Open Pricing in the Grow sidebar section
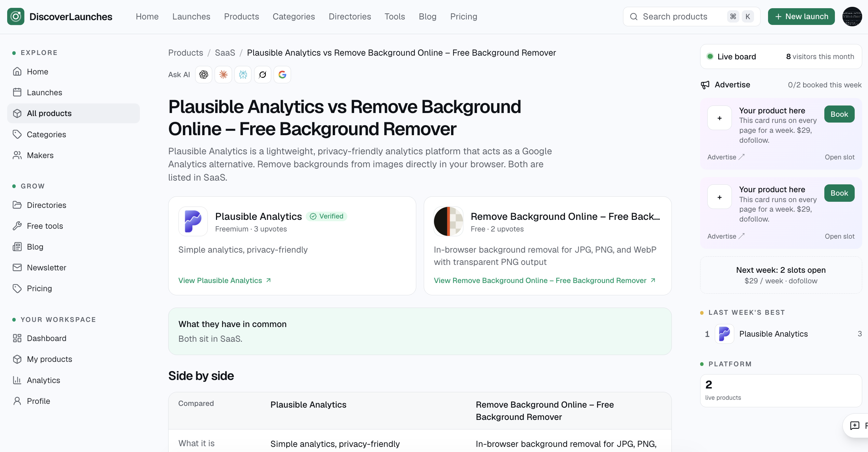Screen dimensions: 868x452 [73, 288]
